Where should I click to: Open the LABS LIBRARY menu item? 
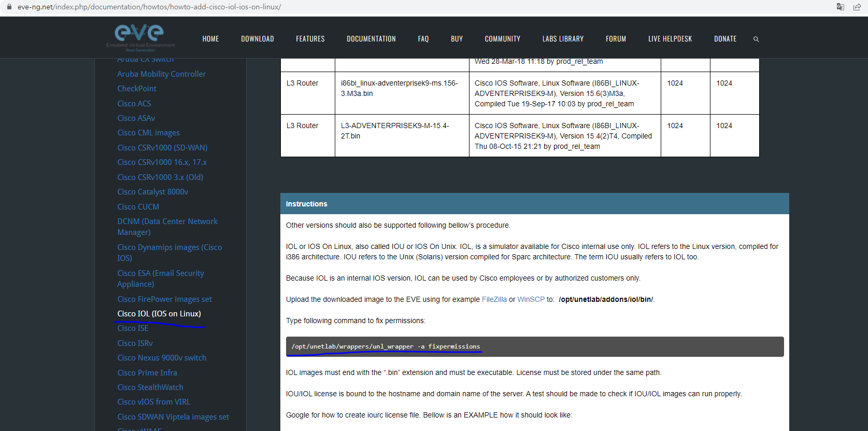click(563, 39)
